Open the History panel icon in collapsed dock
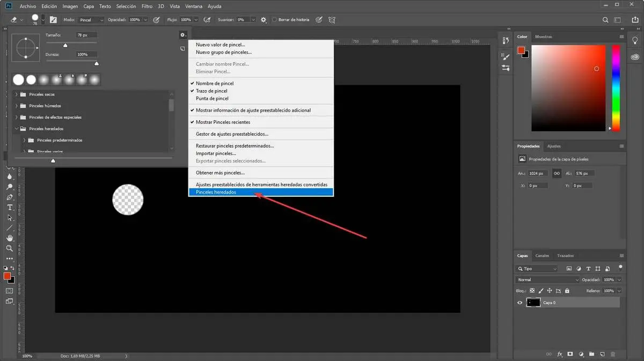This screenshot has height=361, width=644. pos(506,41)
